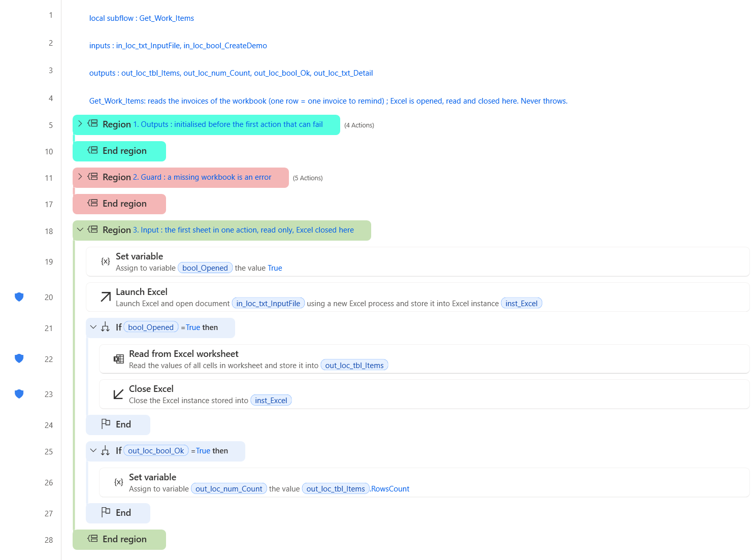Click the Set variable icon for bool_Opened

(x=106, y=261)
